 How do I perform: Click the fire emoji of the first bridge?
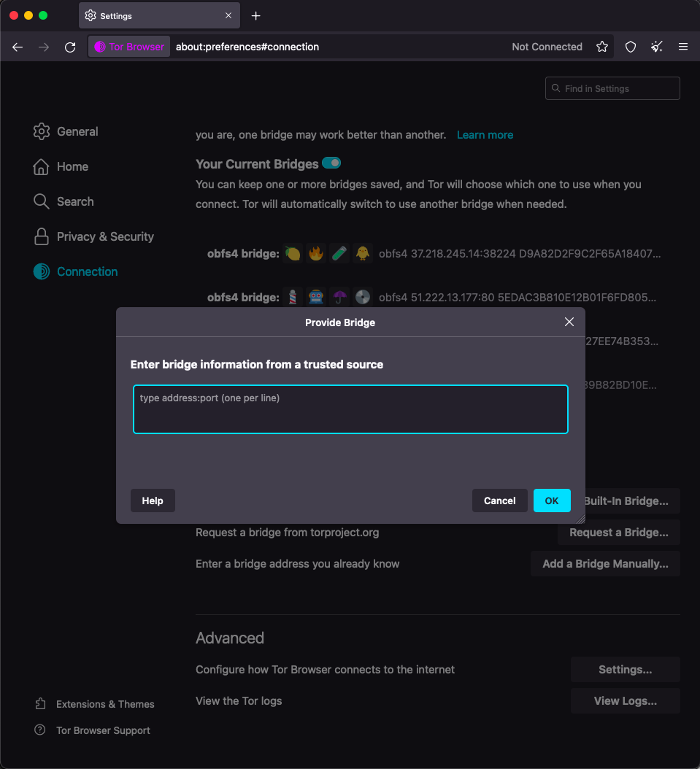pyautogui.click(x=316, y=254)
